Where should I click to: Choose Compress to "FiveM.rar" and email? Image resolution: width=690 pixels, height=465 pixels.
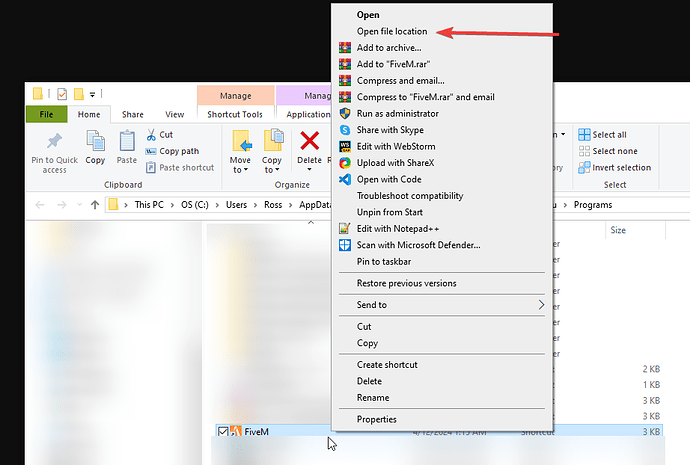coord(426,97)
